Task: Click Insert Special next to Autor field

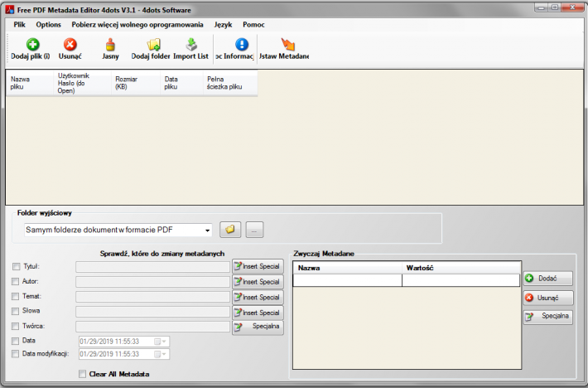Action: click(x=258, y=282)
